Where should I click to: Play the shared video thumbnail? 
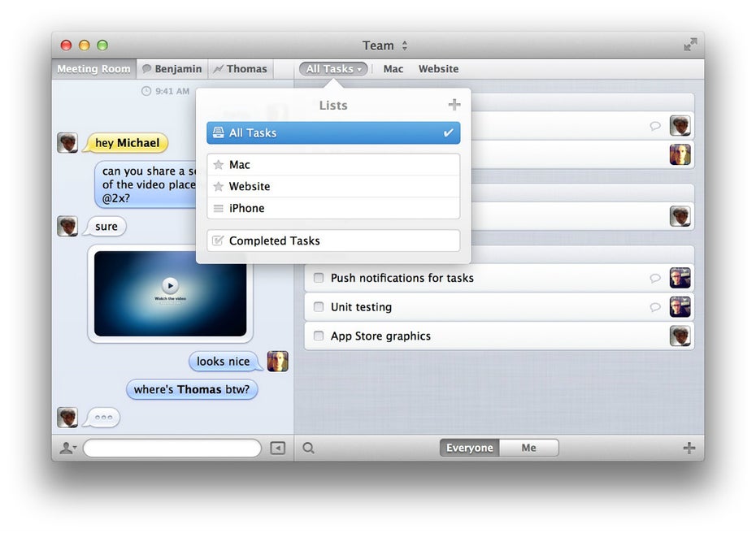(x=170, y=285)
